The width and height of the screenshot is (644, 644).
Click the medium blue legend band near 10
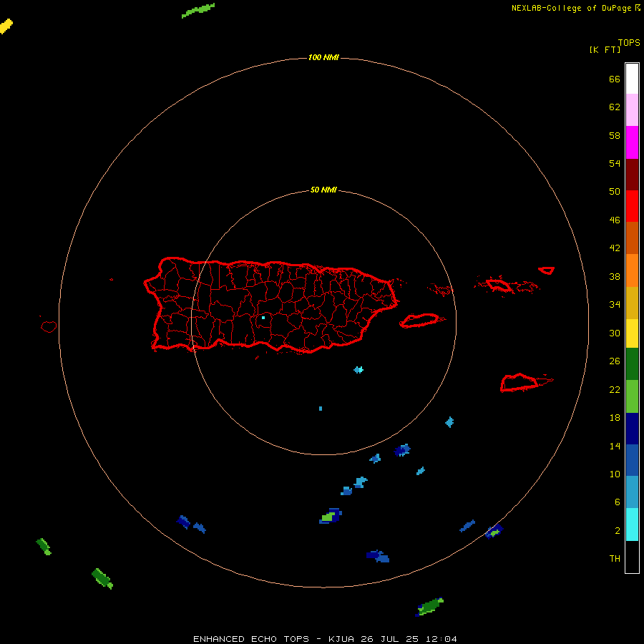click(632, 460)
